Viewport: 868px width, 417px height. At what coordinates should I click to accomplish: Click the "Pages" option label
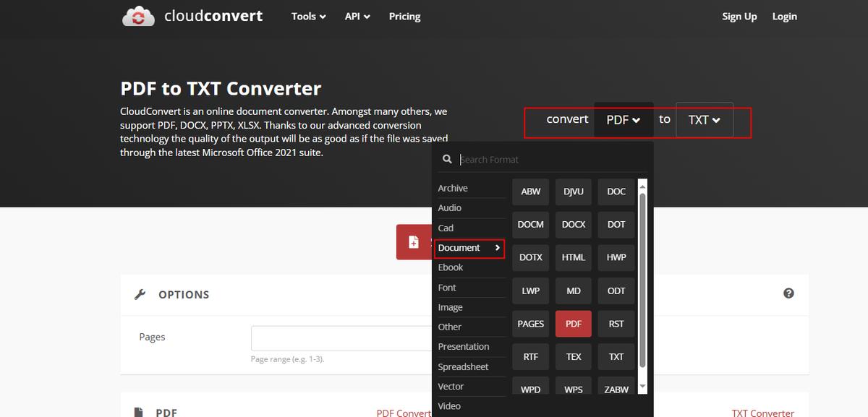[152, 337]
